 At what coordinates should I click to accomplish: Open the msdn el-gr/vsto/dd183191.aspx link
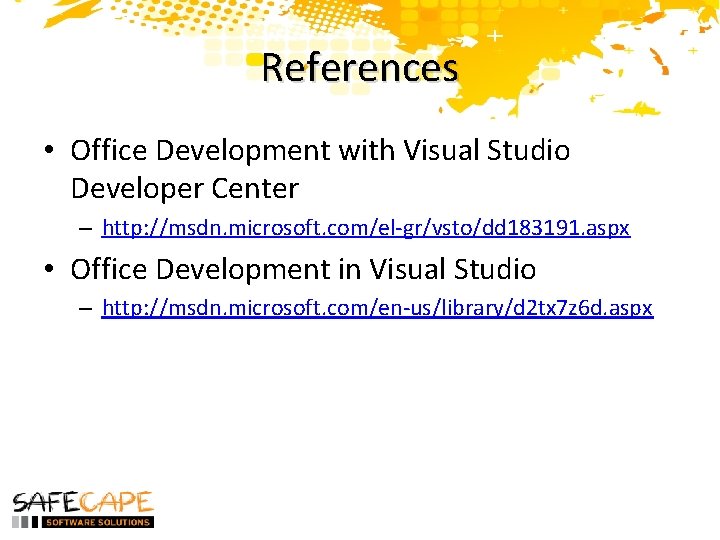click(366, 227)
